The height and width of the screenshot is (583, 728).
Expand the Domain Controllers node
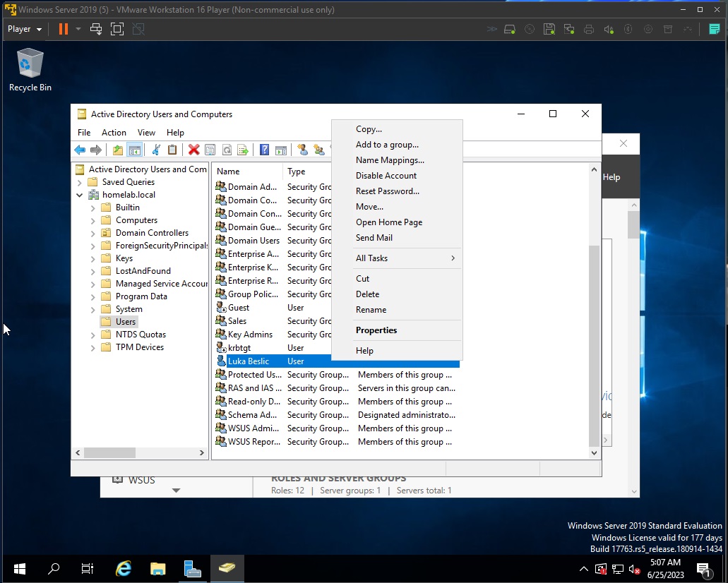(x=93, y=233)
